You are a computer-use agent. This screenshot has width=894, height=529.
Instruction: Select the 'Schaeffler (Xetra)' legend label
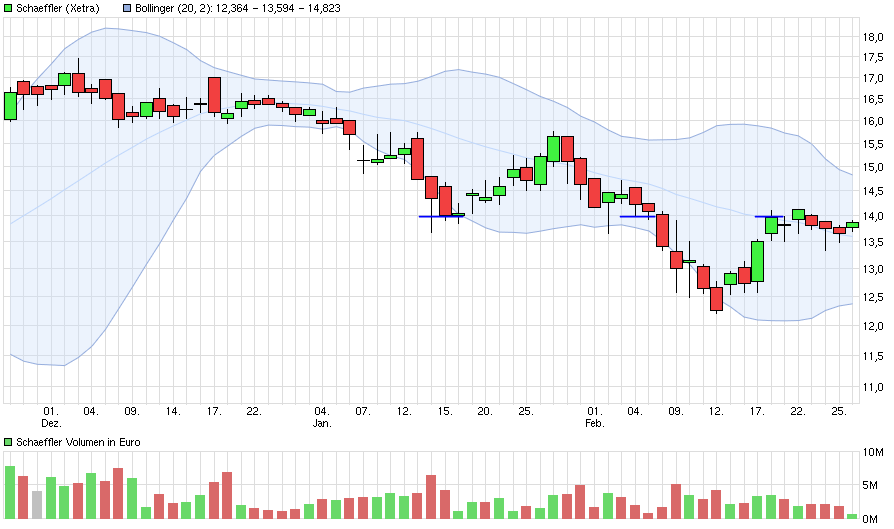58,9
